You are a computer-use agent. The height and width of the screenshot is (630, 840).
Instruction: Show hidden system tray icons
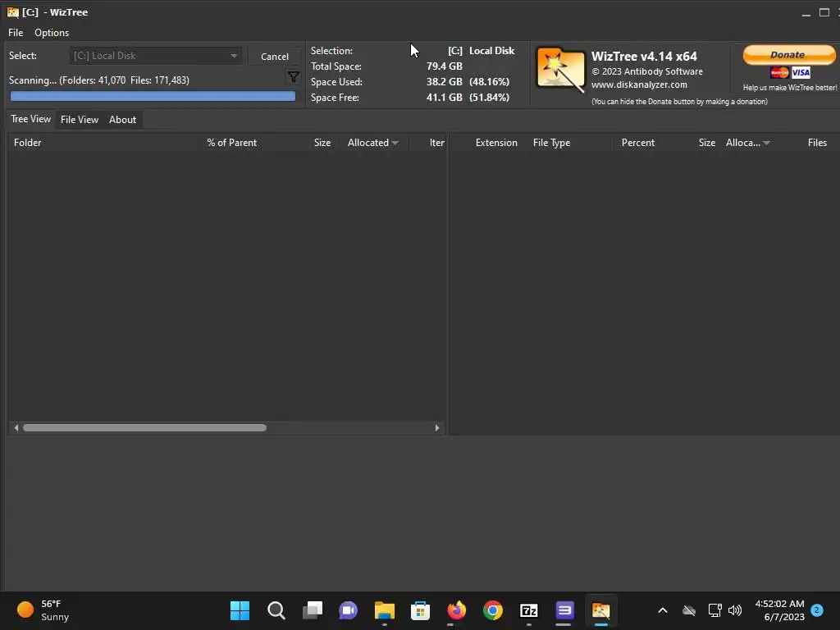[663, 610]
